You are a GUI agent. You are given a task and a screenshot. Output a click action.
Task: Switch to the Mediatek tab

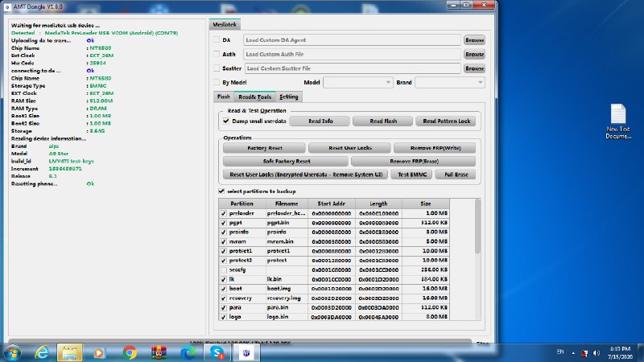coord(225,25)
